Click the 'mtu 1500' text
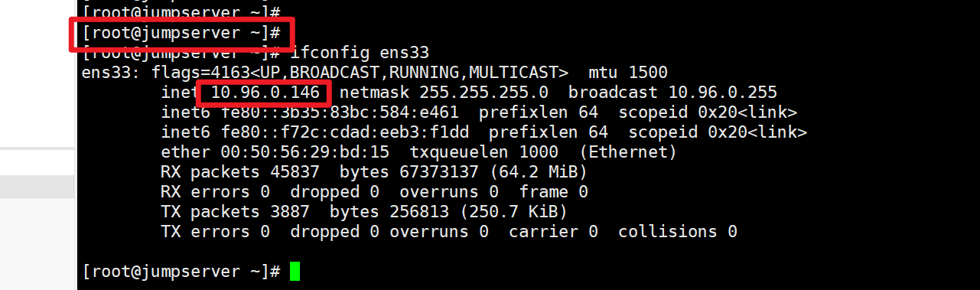Viewport: 980px width, 290px height. point(628,73)
